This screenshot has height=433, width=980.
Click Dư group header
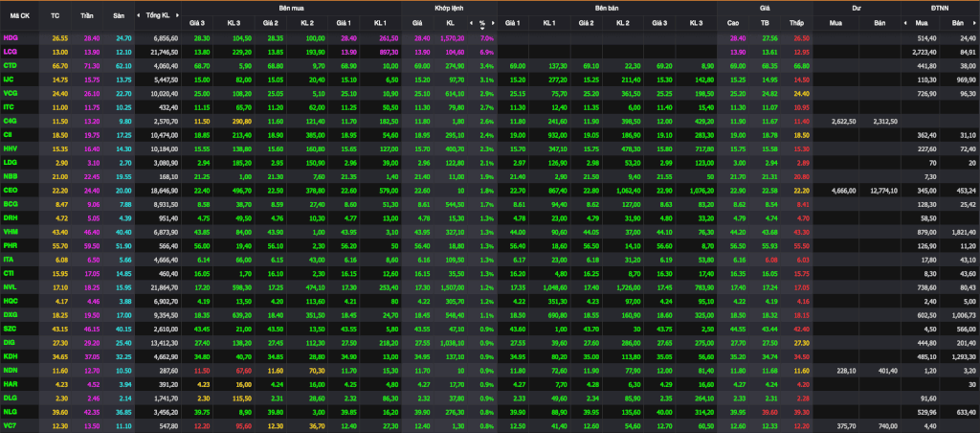pyautogui.click(x=857, y=8)
